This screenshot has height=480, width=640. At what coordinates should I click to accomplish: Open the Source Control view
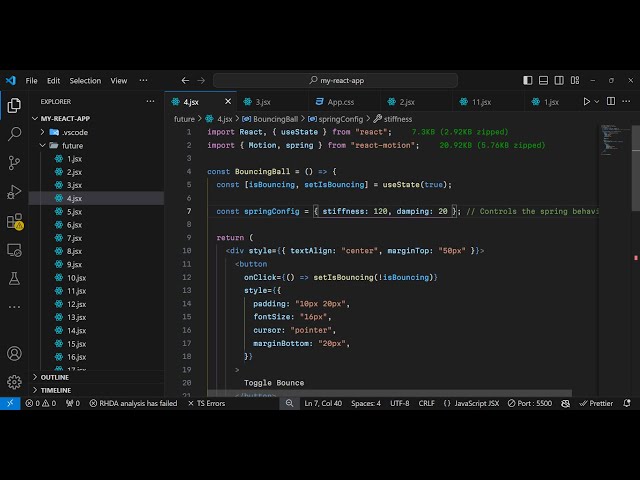click(x=14, y=162)
